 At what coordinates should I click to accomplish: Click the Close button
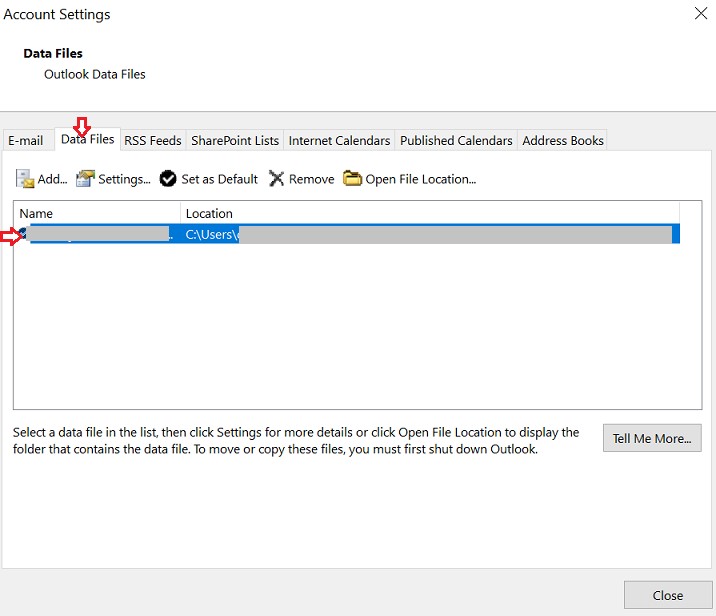pyautogui.click(x=668, y=595)
